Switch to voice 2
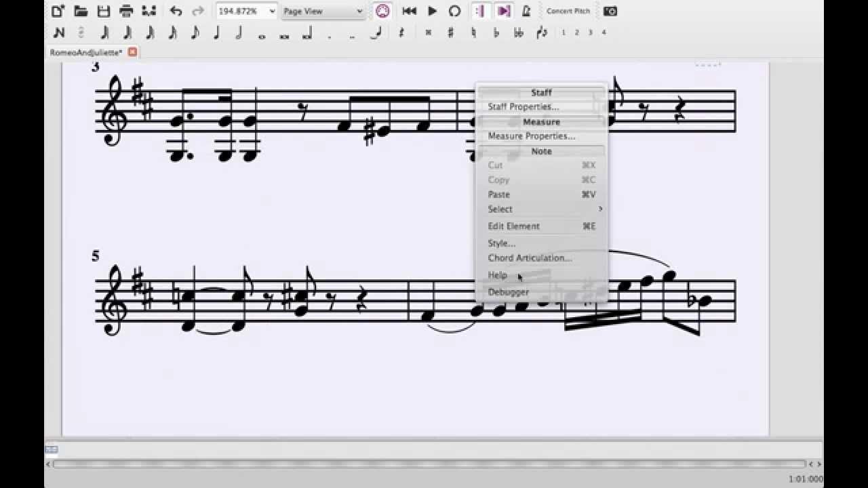 point(577,33)
